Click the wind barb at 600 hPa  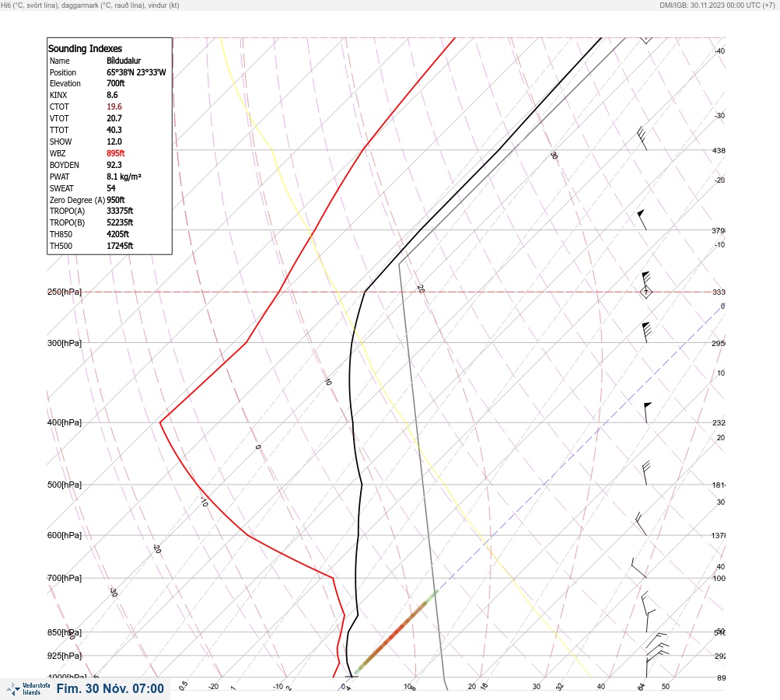[x=642, y=524]
